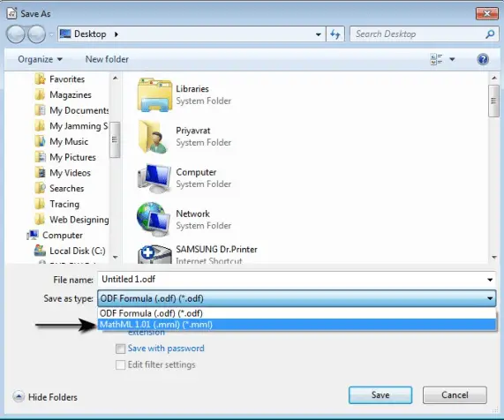Click the Libraries system folder icon
This screenshot has width=504, height=420.
pyautogui.click(x=154, y=95)
